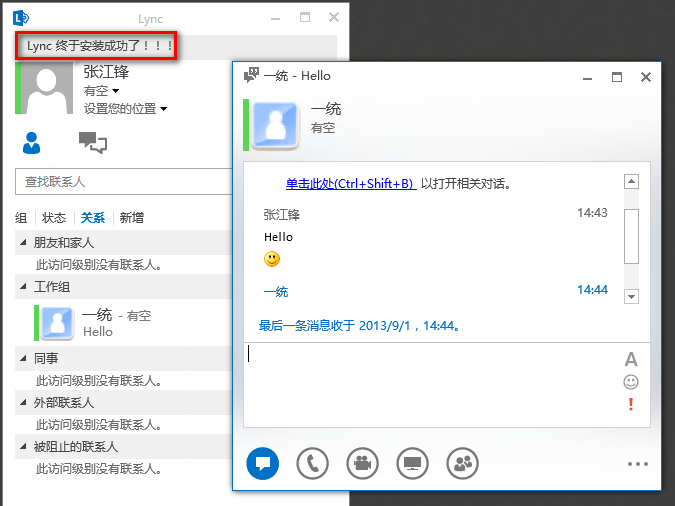This screenshot has width=675, height=506.
Task: Select the 关系 tab
Action: coord(93,218)
